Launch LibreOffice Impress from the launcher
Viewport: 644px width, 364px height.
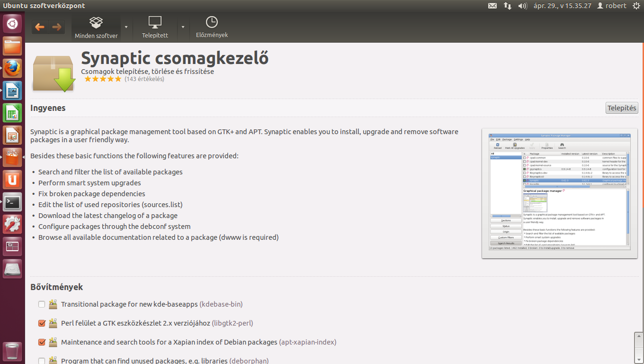click(12, 136)
